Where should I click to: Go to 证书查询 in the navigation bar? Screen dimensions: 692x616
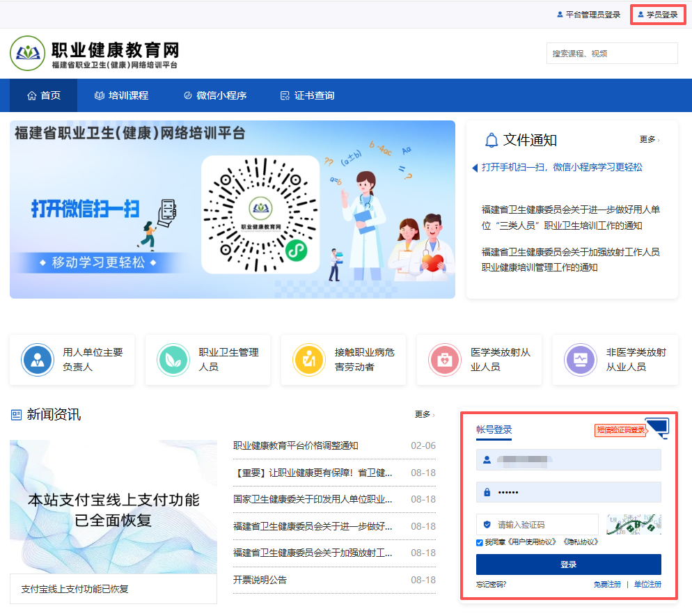tap(307, 95)
